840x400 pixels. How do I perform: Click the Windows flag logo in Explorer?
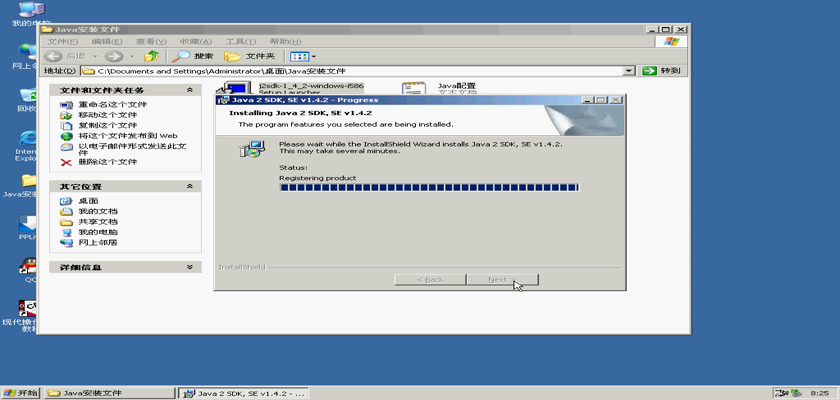click(671, 42)
